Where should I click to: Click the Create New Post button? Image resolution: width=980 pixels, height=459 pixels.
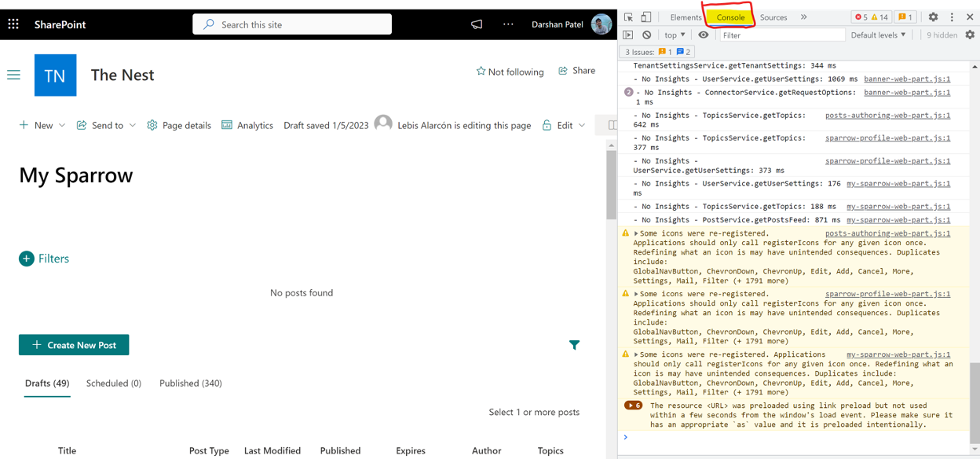(74, 344)
